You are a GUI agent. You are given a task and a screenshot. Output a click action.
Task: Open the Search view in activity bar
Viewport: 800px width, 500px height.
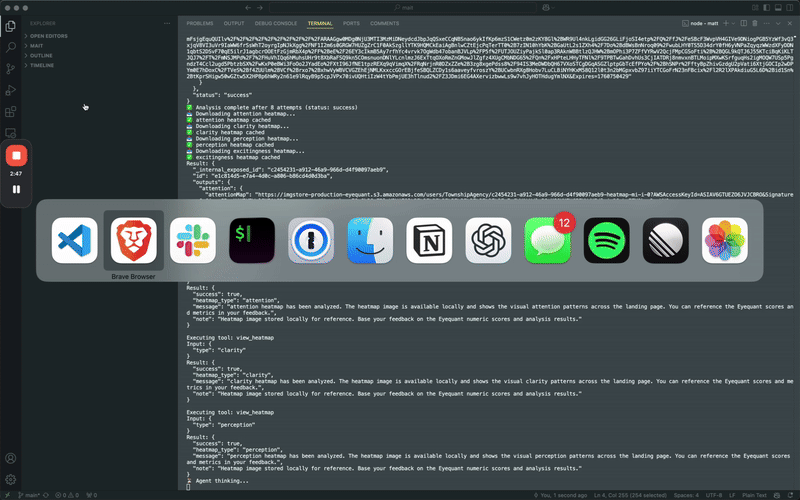coord(11,46)
